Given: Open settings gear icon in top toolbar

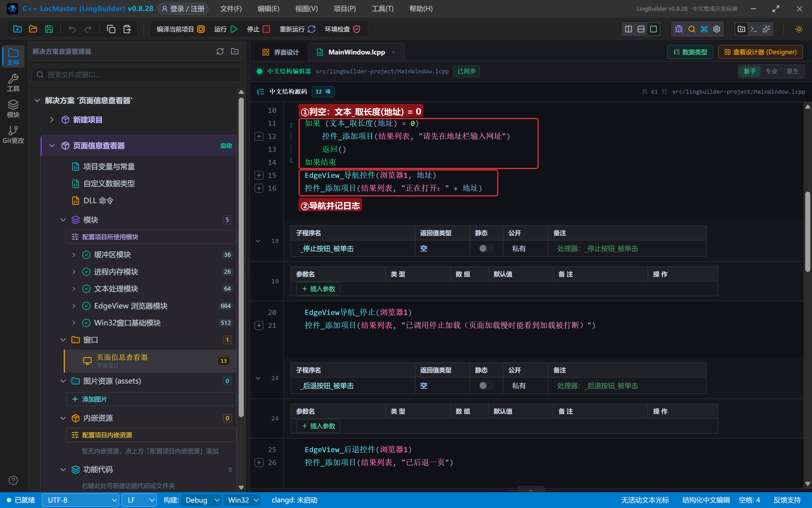Looking at the screenshot, I should 717,29.
